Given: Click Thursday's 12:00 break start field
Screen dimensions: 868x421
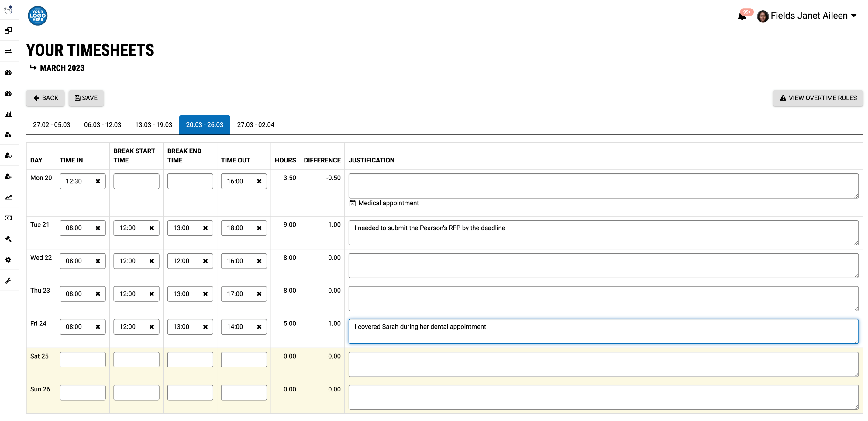Looking at the screenshot, I should [x=136, y=294].
